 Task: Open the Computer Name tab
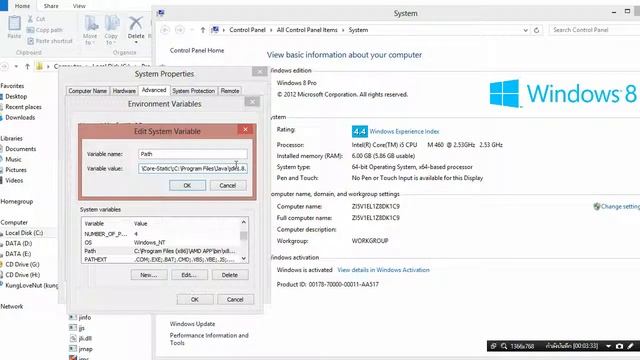pos(88,91)
